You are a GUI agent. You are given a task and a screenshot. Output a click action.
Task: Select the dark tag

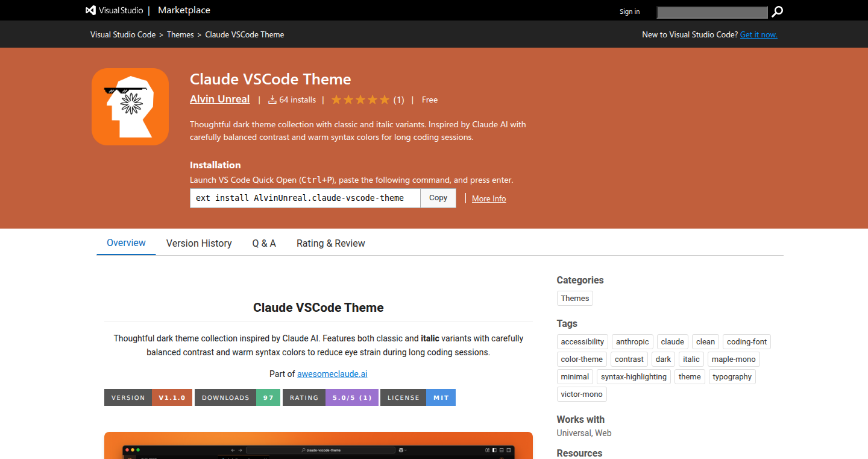pos(663,359)
